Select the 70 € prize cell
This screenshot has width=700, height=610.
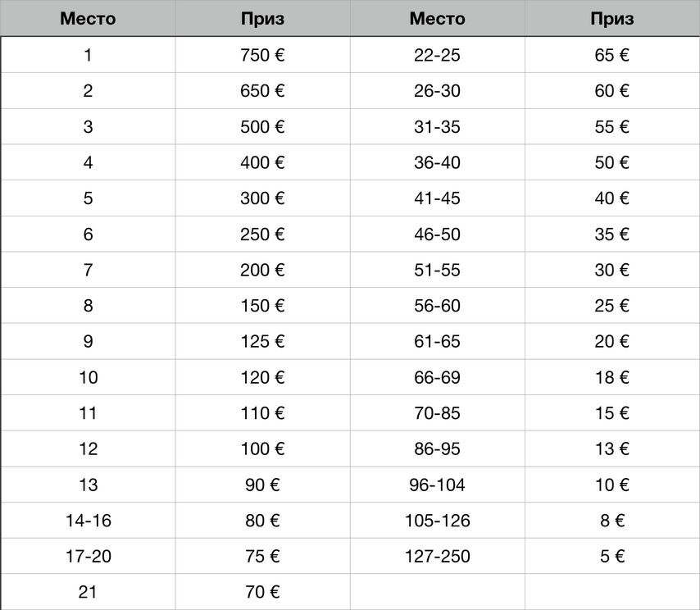[x=262, y=592]
